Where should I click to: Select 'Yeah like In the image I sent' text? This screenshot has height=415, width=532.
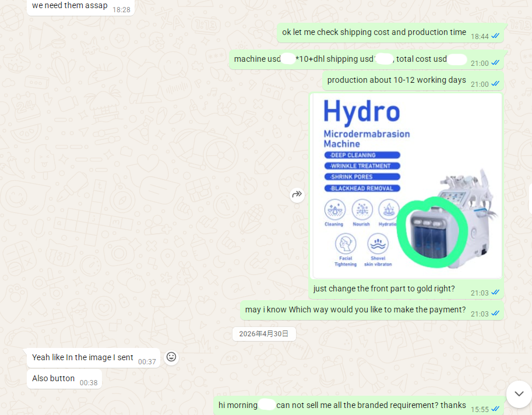coord(82,357)
